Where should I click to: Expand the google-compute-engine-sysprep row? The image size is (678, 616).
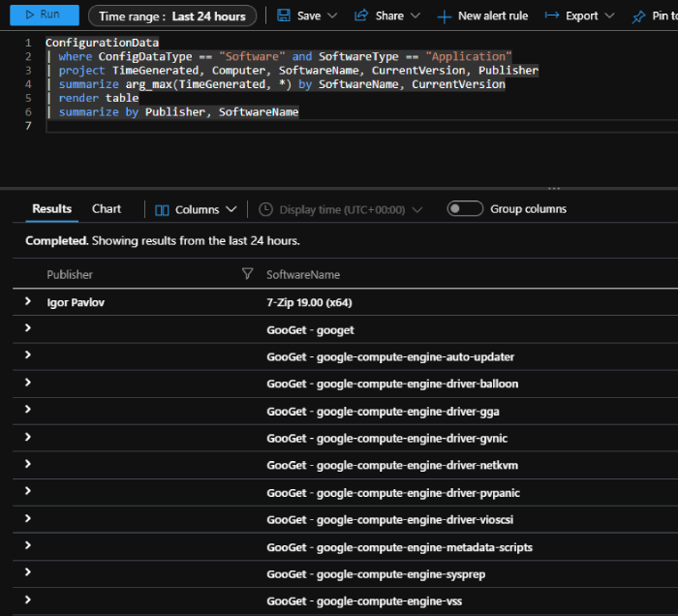coord(28,573)
